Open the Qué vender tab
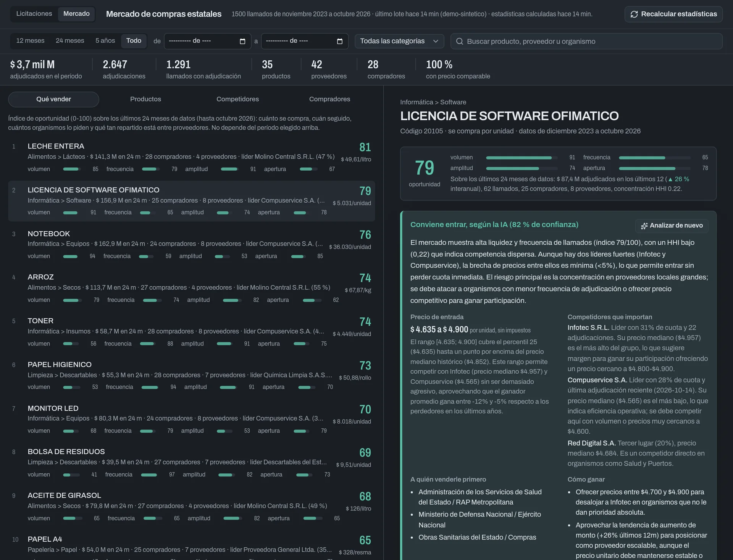Image resolution: width=733 pixels, height=560 pixels. (53, 99)
